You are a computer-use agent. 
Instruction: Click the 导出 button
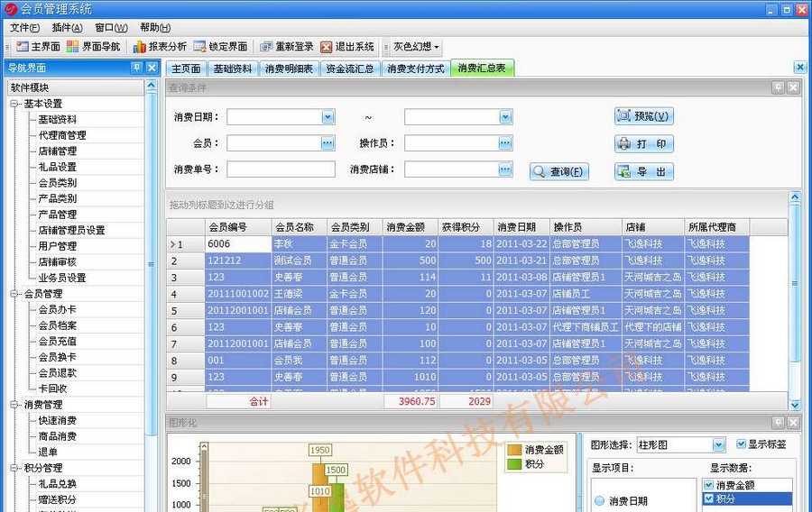(x=644, y=171)
